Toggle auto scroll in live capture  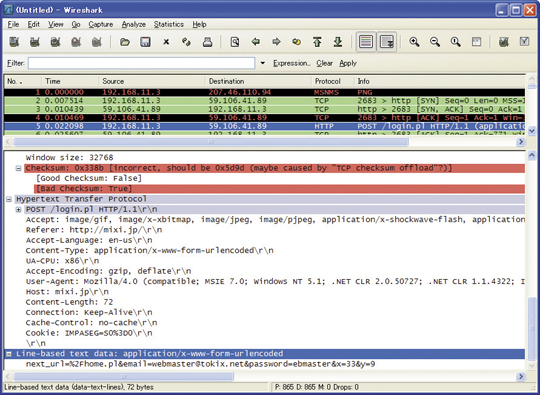386,42
